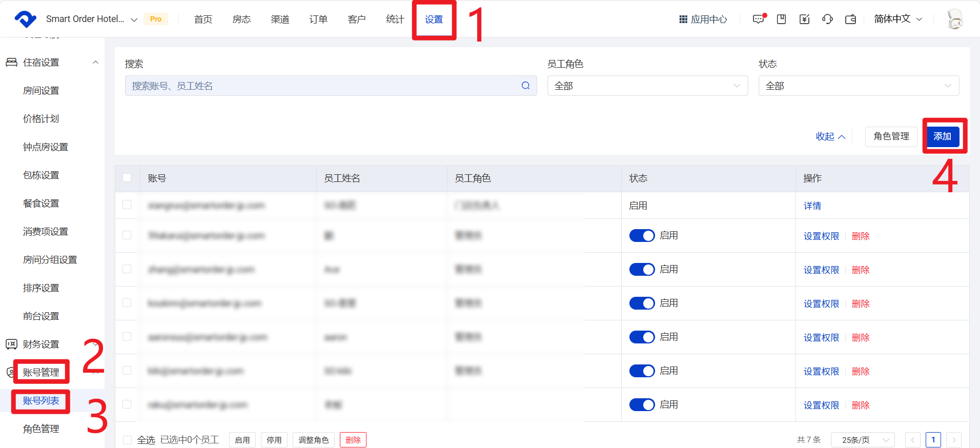This screenshot has width=980, height=448.
Task: Expand the 简体中文 language selector
Action: tap(898, 19)
